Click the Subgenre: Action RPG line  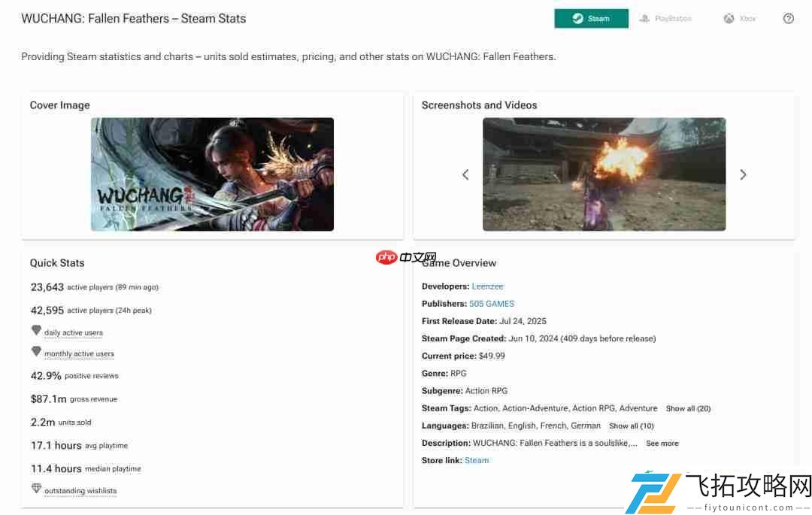coord(465,391)
